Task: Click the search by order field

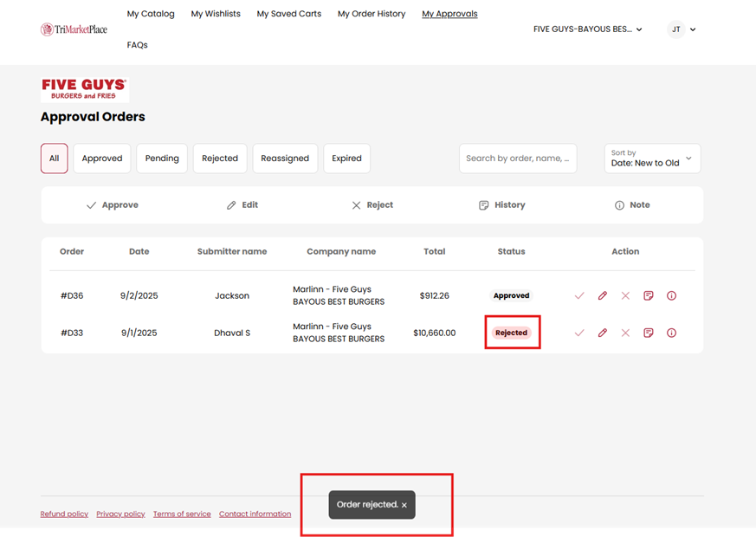Action: click(517, 159)
